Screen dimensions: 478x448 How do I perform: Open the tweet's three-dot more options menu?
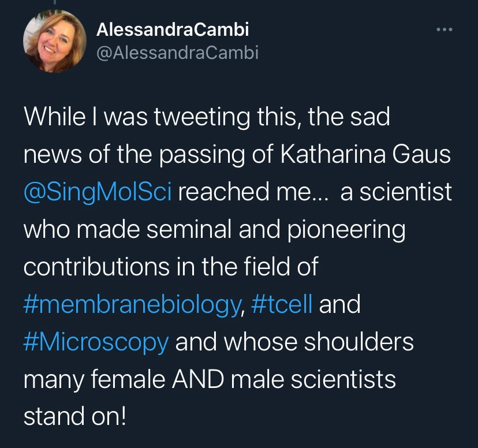pyautogui.click(x=444, y=30)
